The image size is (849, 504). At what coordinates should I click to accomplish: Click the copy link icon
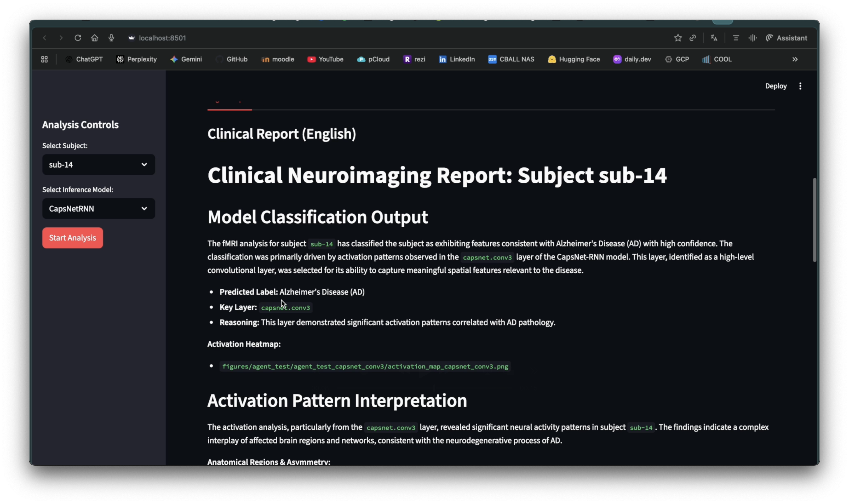tap(693, 38)
